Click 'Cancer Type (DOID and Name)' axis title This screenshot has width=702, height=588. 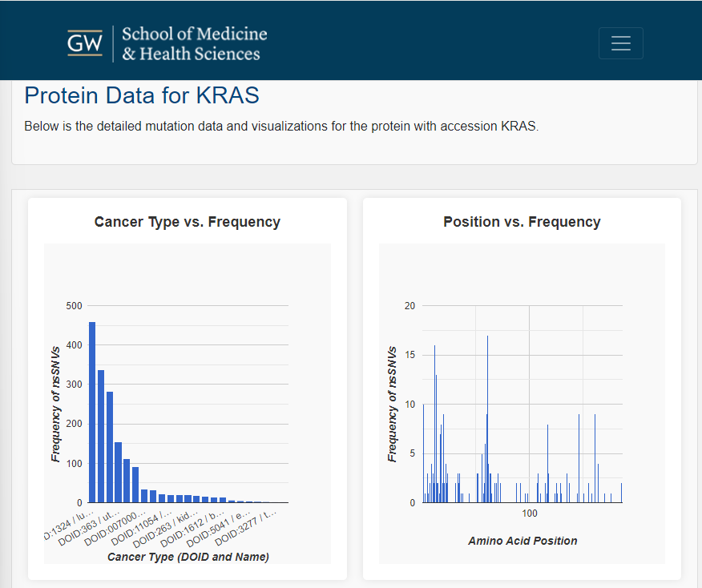click(188, 557)
